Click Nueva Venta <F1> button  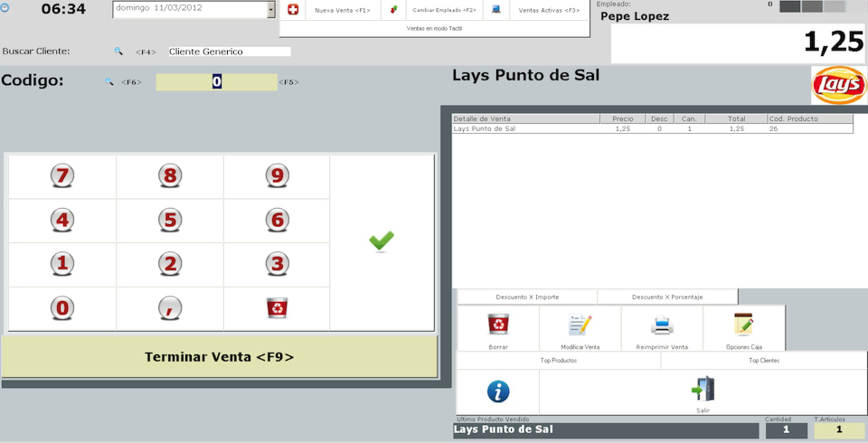click(x=342, y=11)
